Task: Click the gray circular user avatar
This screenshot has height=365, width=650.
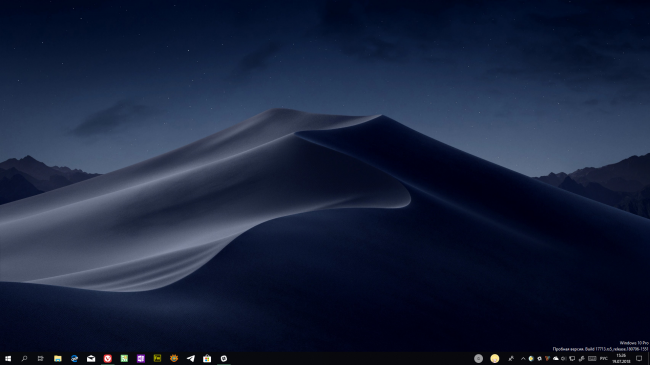Action: tap(478, 358)
